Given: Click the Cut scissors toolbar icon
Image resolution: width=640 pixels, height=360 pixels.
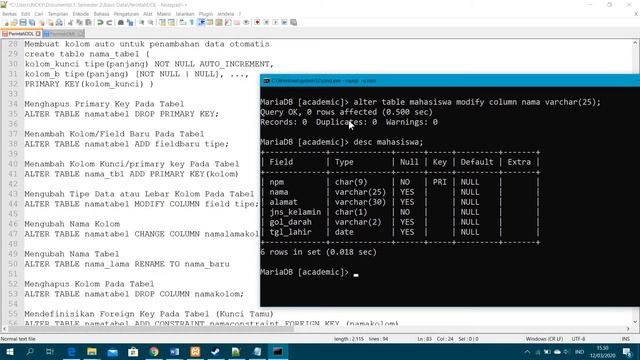Looking at the screenshot, I should pos(70,22).
